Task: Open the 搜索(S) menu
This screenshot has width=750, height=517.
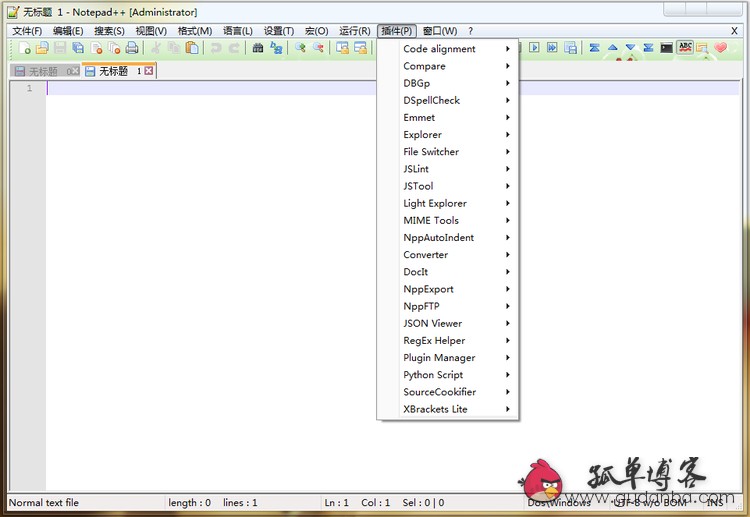Action: (x=109, y=31)
